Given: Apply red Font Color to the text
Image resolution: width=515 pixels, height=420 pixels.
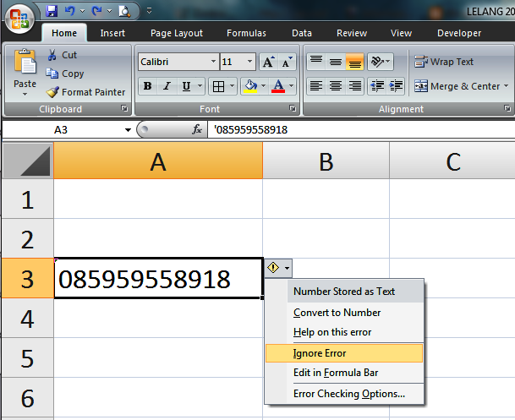Looking at the screenshot, I should click(278, 86).
